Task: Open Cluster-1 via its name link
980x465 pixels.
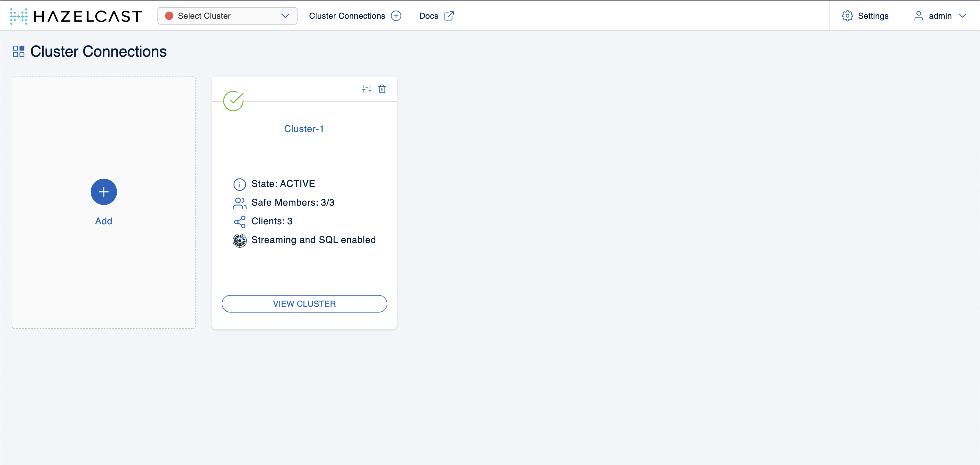Action: click(x=304, y=129)
